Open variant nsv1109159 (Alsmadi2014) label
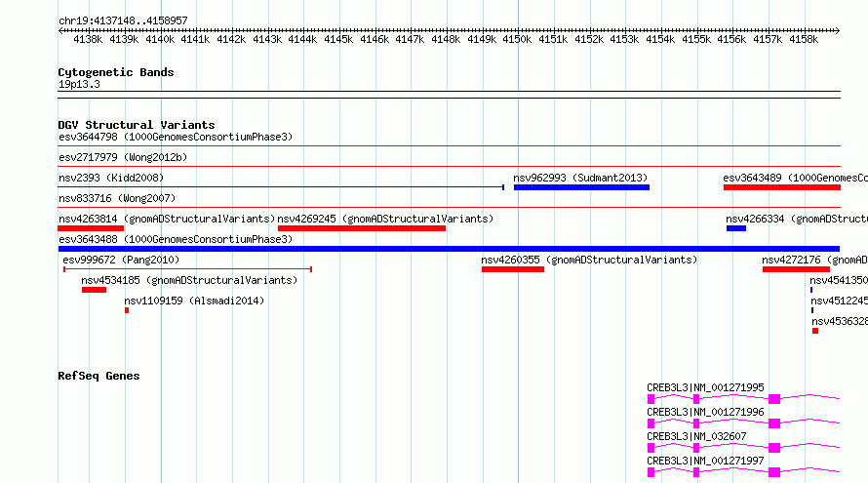Screen dimensions: 868x483 pyautogui.click(x=194, y=301)
